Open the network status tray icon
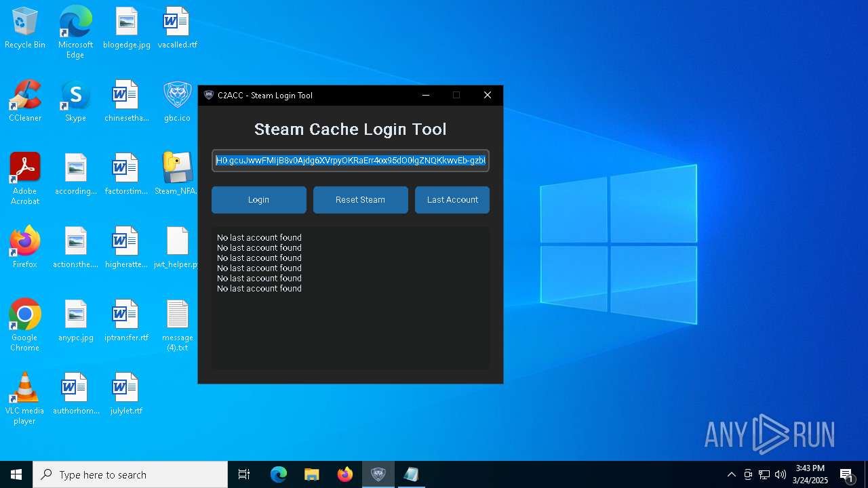 764,474
